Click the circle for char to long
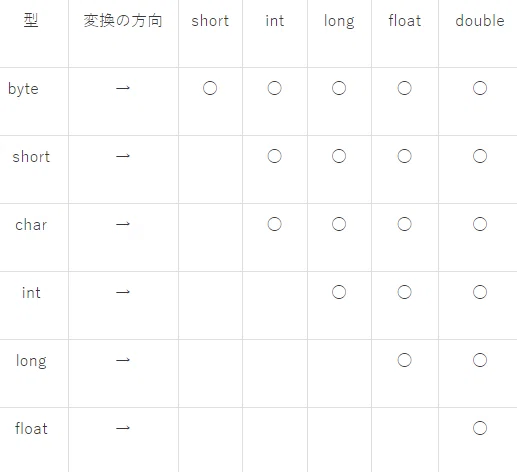517x472 pixels. pyautogui.click(x=339, y=224)
